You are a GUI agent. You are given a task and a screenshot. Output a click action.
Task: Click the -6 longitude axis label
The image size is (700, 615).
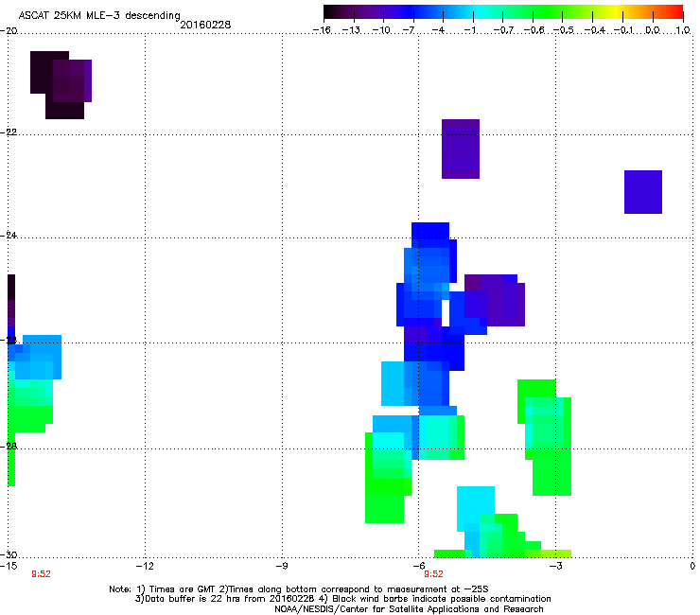click(x=418, y=566)
